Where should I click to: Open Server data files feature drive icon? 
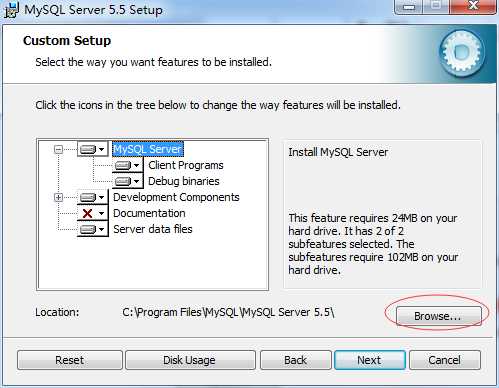click(x=92, y=229)
